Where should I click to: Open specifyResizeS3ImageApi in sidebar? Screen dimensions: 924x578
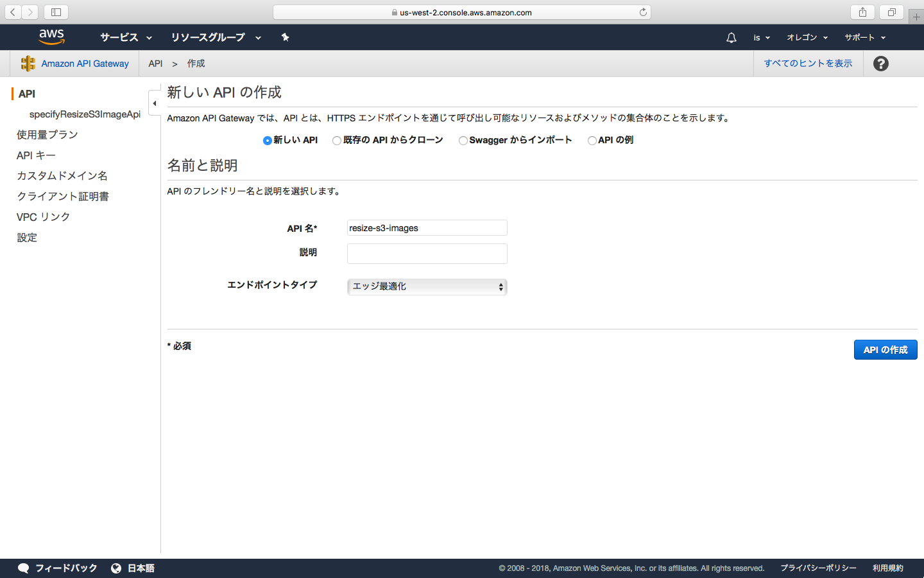(85, 114)
